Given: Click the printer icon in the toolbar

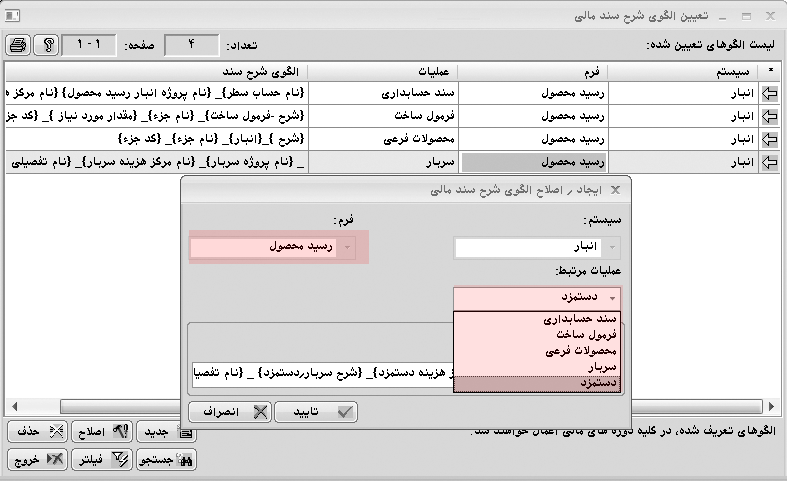Looking at the screenshot, I should point(18,45).
